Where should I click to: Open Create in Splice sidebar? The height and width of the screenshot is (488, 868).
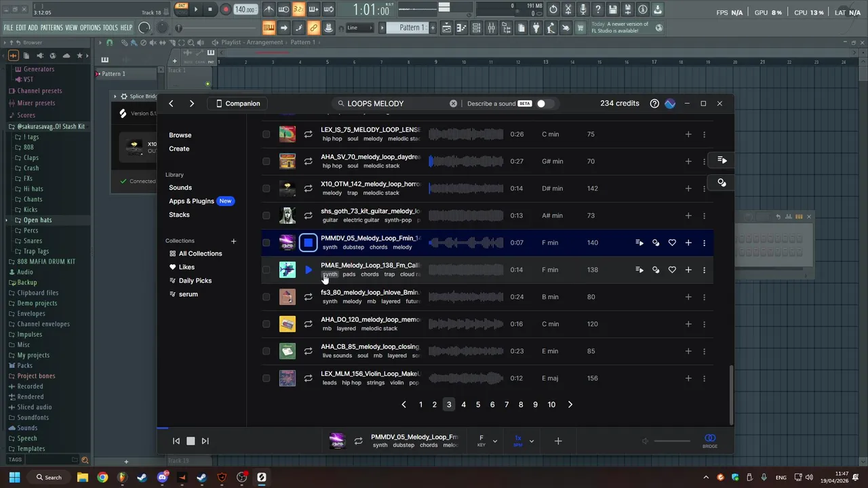click(x=179, y=148)
